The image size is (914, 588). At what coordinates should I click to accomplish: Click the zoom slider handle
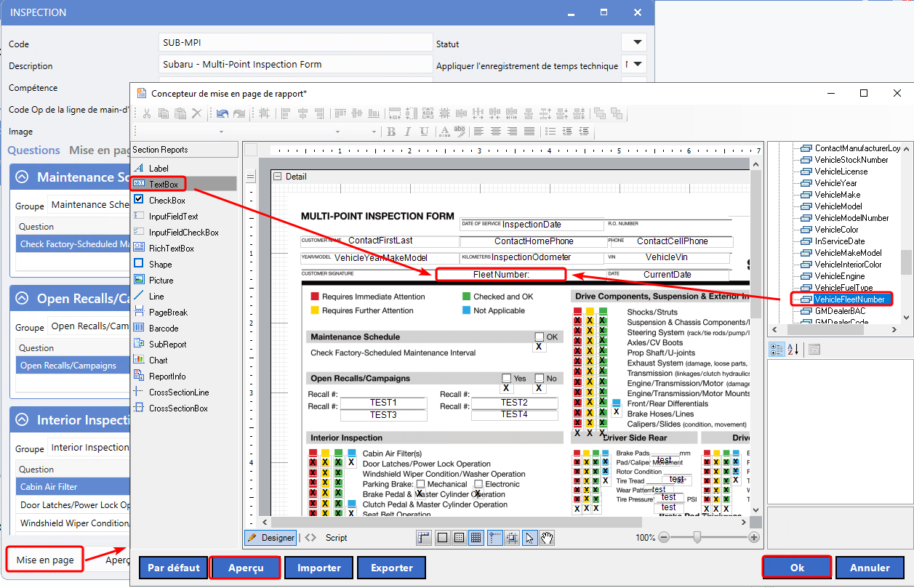[697, 538]
